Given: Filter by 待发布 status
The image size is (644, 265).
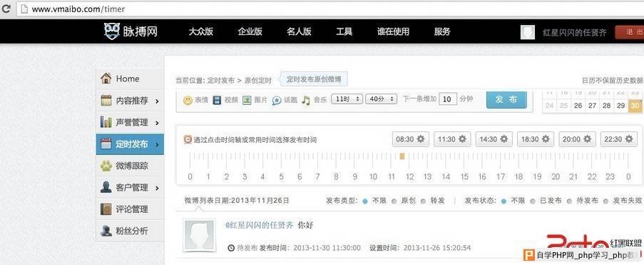Looking at the screenshot, I should [570, 201].
